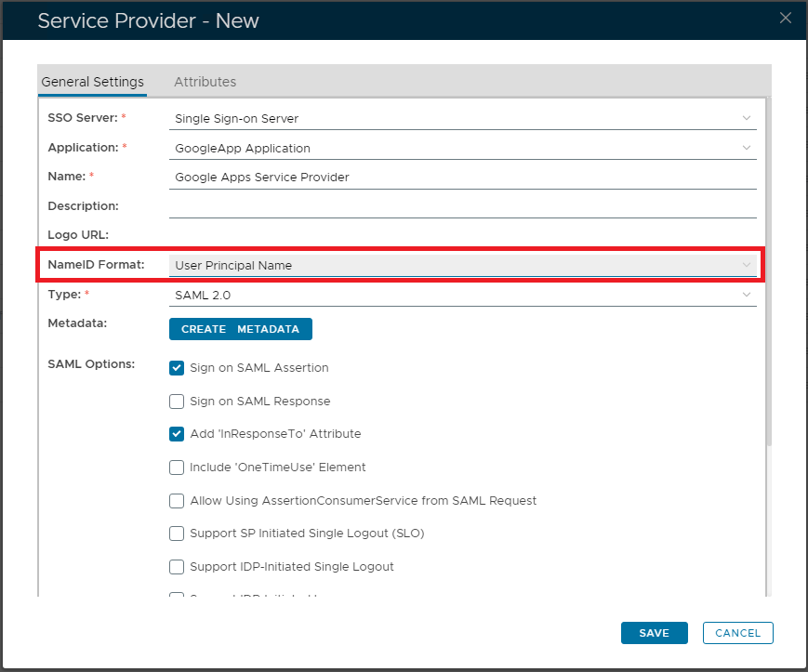Uncheck Sign on SAML Assertion
This screenshot has height=672, width=808.
click(177, 367)
